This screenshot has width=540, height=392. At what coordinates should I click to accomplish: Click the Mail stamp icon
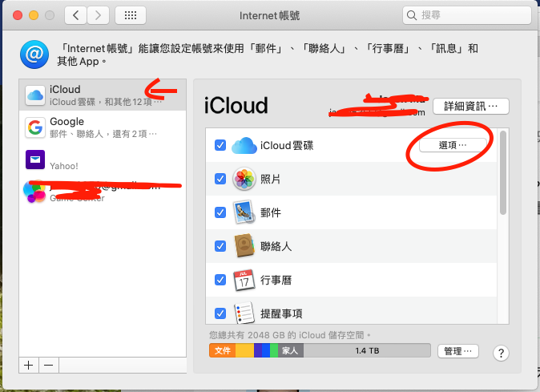[x=244, y=212]
